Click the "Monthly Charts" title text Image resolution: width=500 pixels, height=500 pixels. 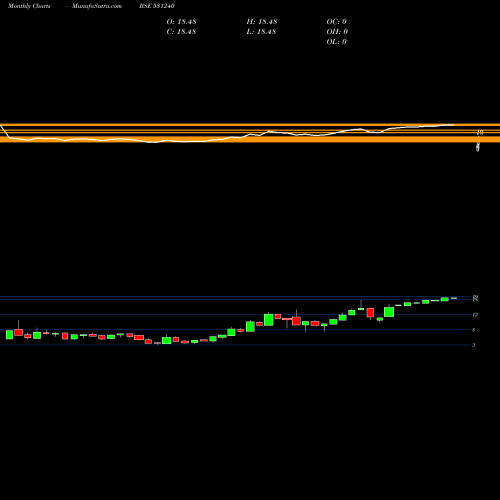pos(29,6)
